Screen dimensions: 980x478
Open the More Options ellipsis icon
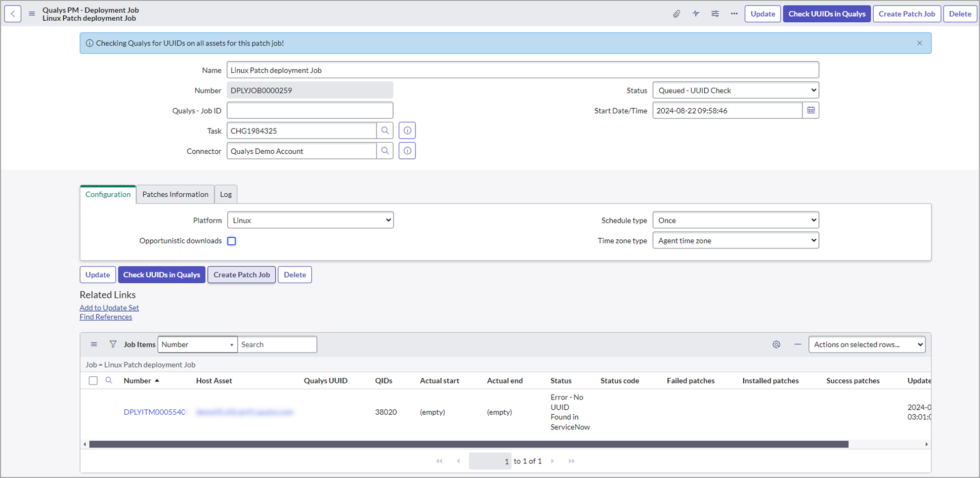(x=734, y=14)
